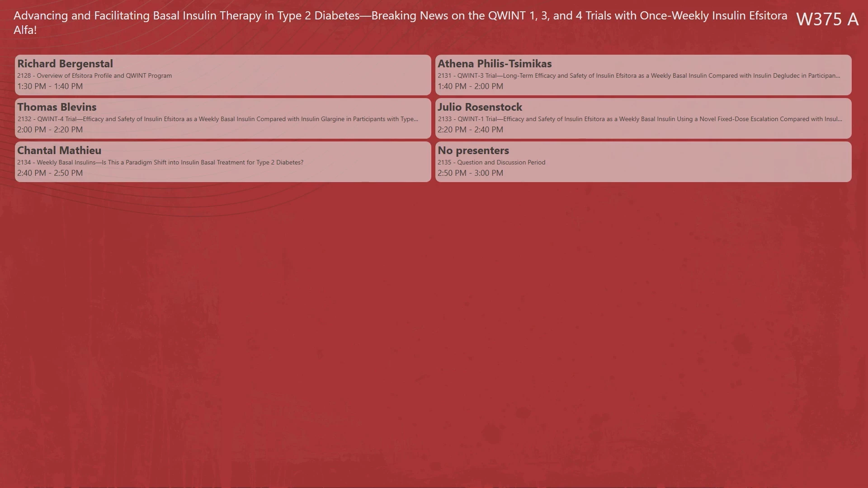Click the '1:30 PM - 1:40 PM' time
Screen dimensions: 868x488
[50, 86]
